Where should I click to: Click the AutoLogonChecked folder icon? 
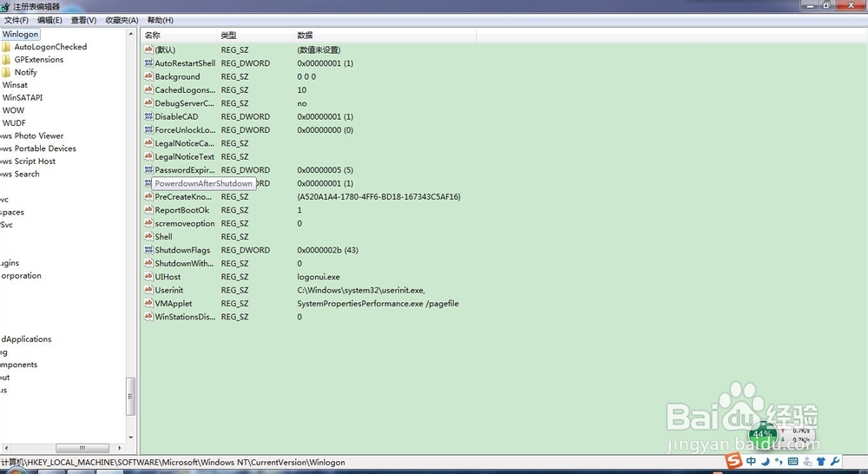(x=6, y=47)
